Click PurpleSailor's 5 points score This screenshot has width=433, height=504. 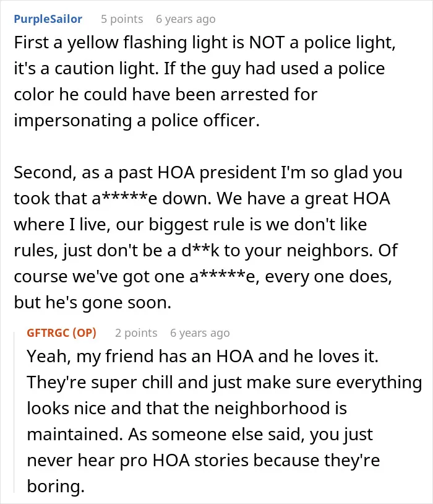[x=122, y=19]
